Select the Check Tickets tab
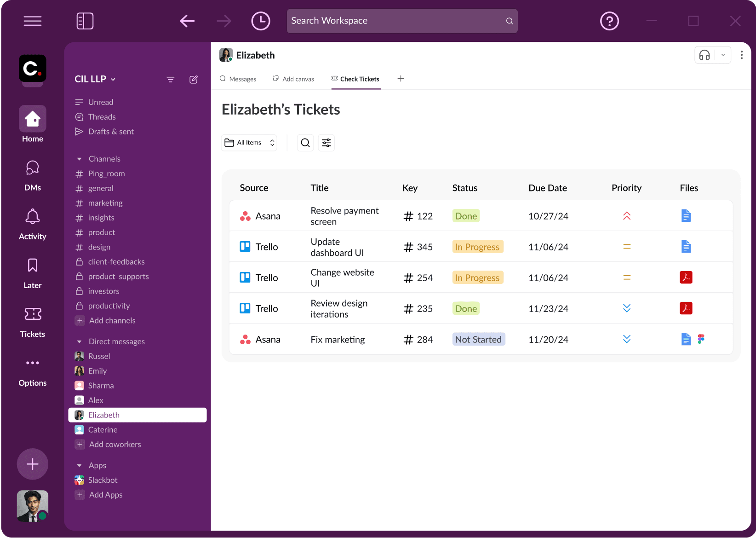The height and width of the screenshot is (538, 756). click(355, 79)
